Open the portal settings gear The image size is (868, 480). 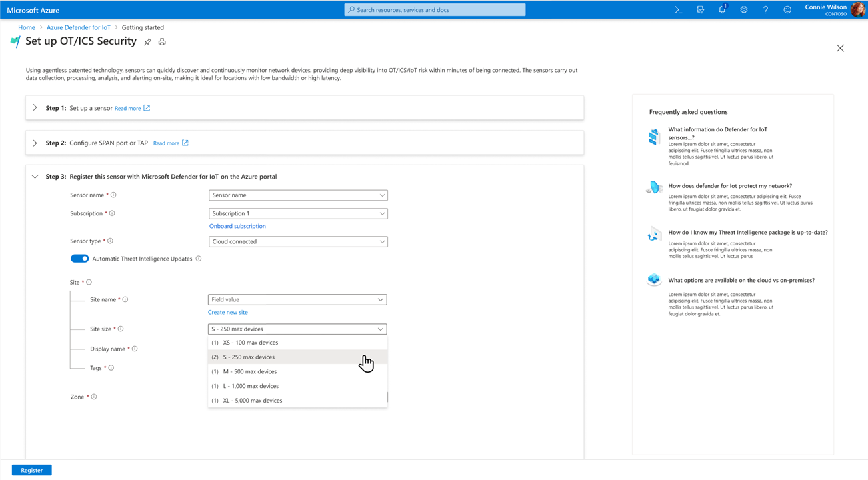(x=744, y=10)
